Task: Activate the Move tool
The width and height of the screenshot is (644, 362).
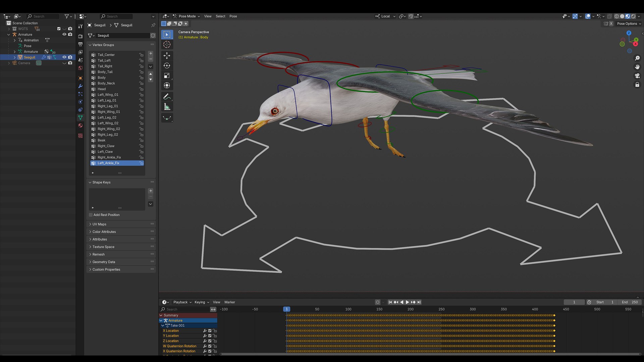Action: click(x=167, y=55)
